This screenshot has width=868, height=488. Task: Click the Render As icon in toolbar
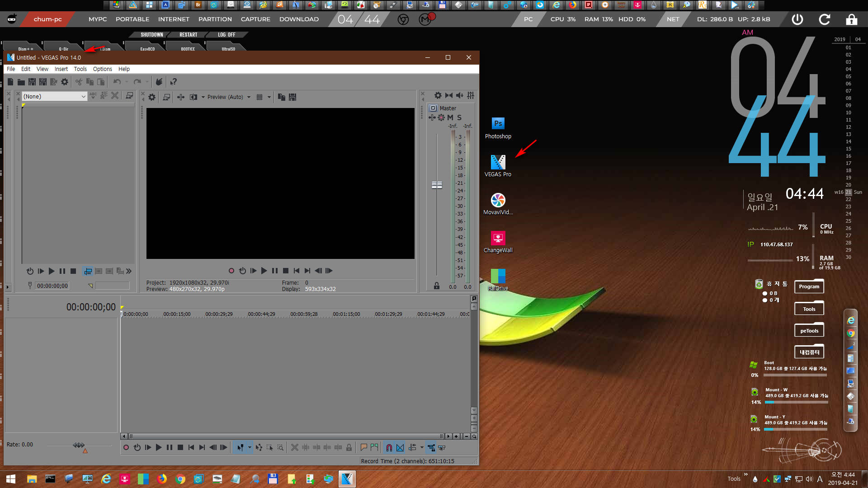coord(54,82)
